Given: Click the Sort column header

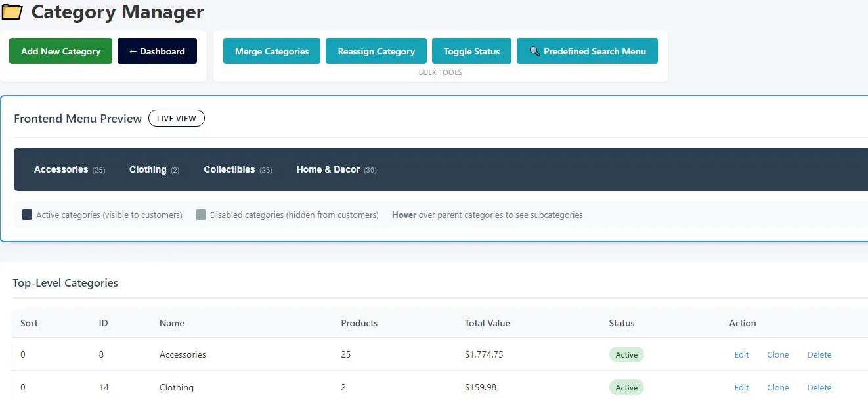Looking at the screenshot, I should (29, 323).
